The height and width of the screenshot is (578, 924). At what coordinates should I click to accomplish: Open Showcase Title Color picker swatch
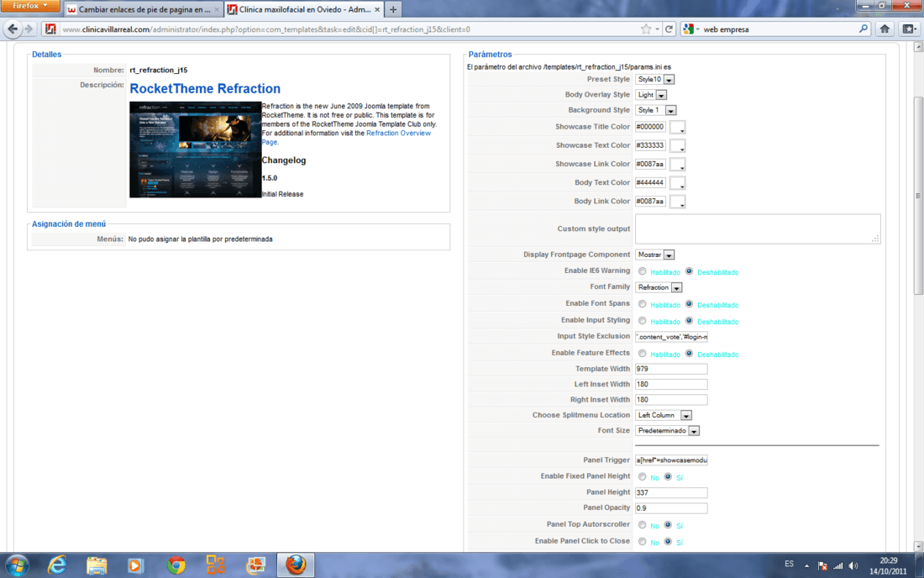tap(678, 127)
